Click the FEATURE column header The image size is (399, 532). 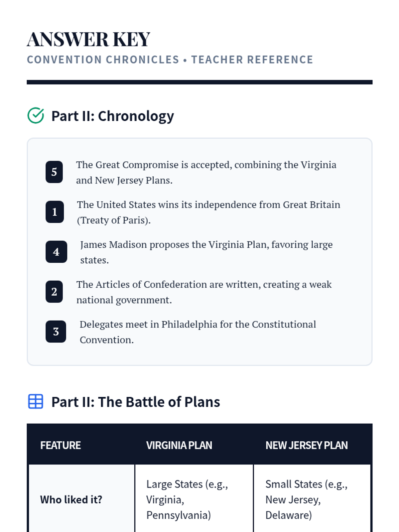pos(61,445)
